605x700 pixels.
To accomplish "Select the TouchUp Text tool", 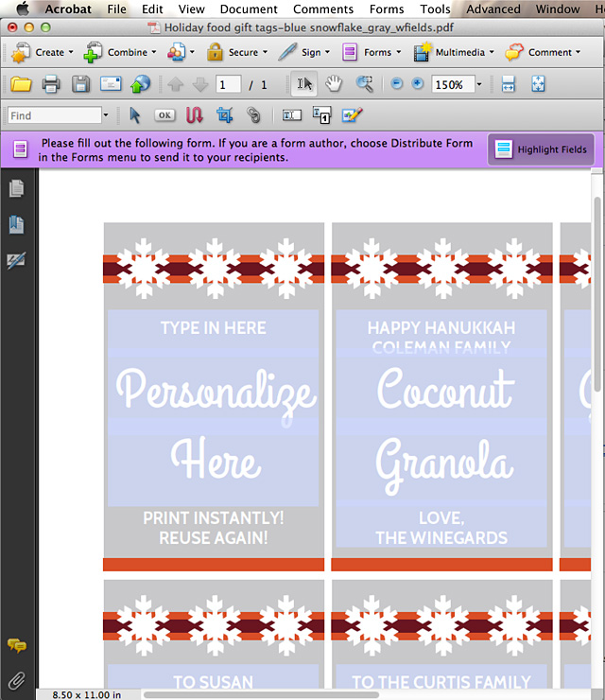I will 321,115.
